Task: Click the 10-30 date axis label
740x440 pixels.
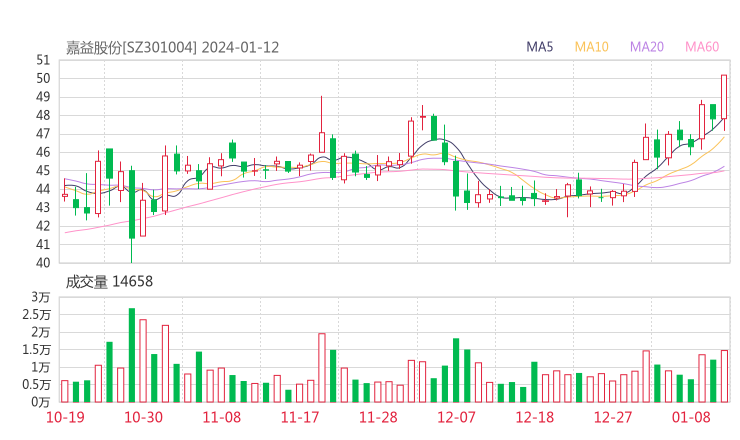Action: tap(143, 417)
